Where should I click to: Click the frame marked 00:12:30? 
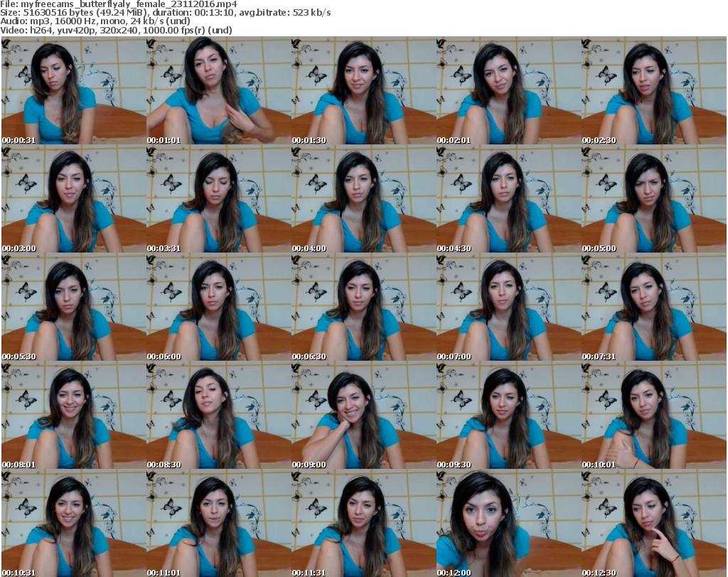654,523
